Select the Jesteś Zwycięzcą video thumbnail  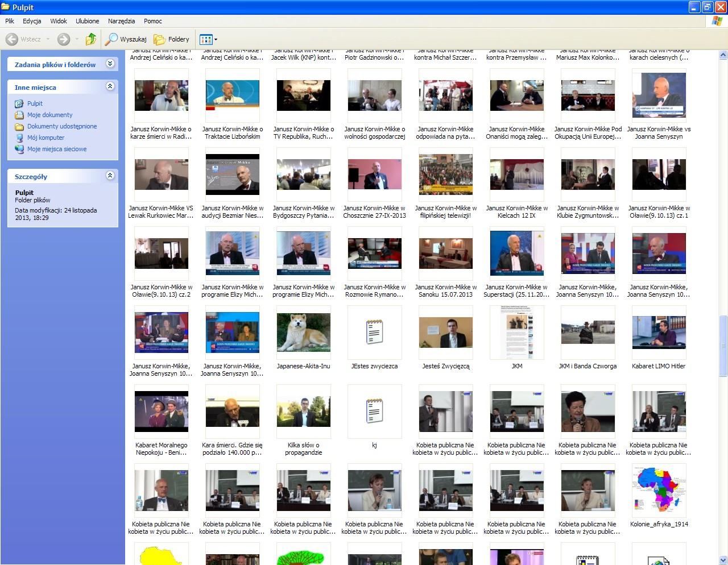point(445,333)
